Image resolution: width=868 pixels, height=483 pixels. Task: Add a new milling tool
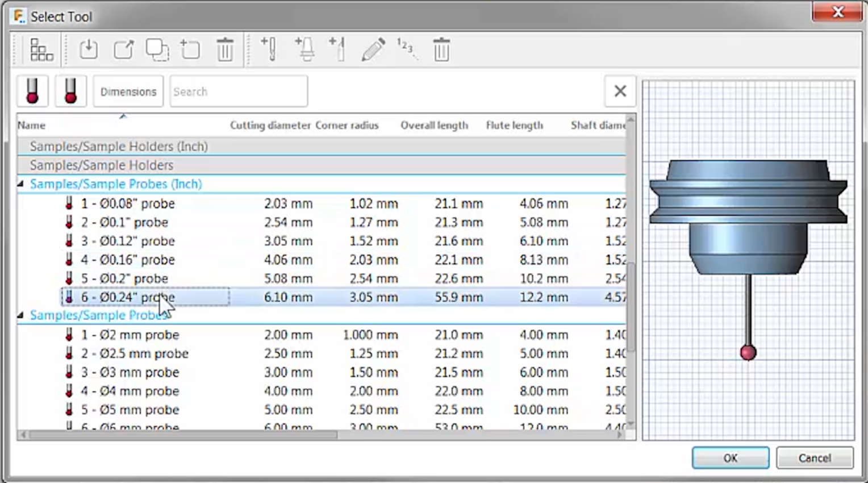(269, 50)
